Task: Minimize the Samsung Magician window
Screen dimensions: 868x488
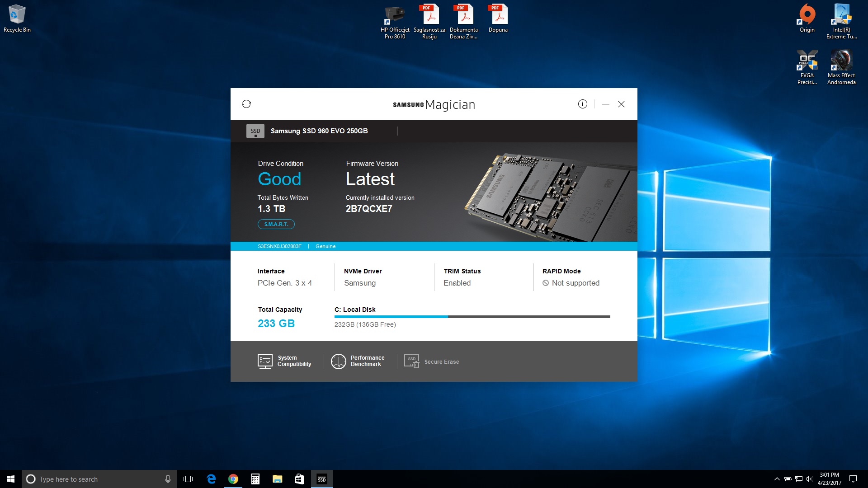Action: pos(606,104)
